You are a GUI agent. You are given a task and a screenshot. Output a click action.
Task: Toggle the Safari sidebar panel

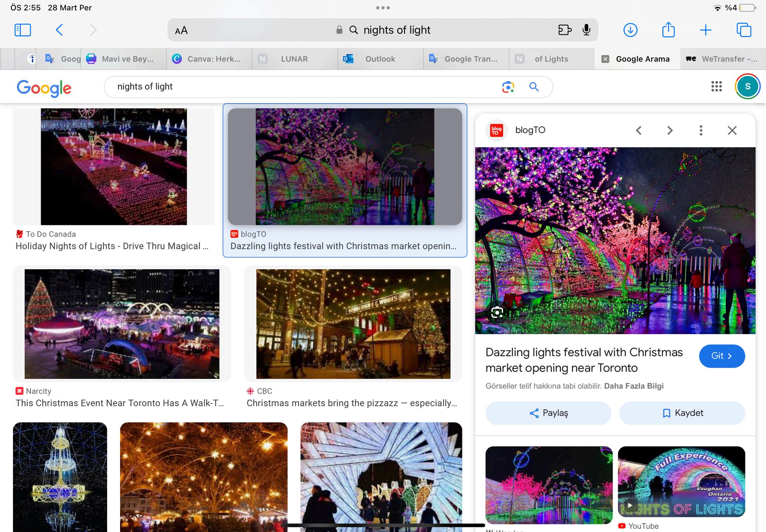22,30
